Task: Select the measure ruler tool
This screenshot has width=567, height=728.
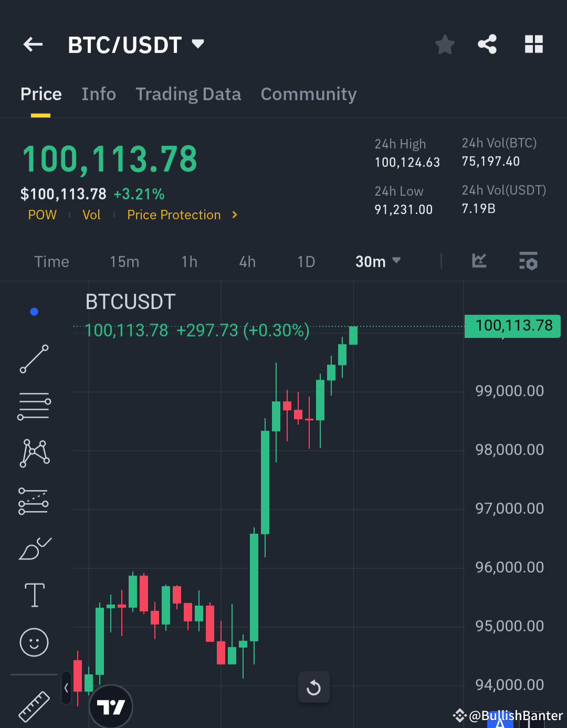Action: tap(34, 706)
